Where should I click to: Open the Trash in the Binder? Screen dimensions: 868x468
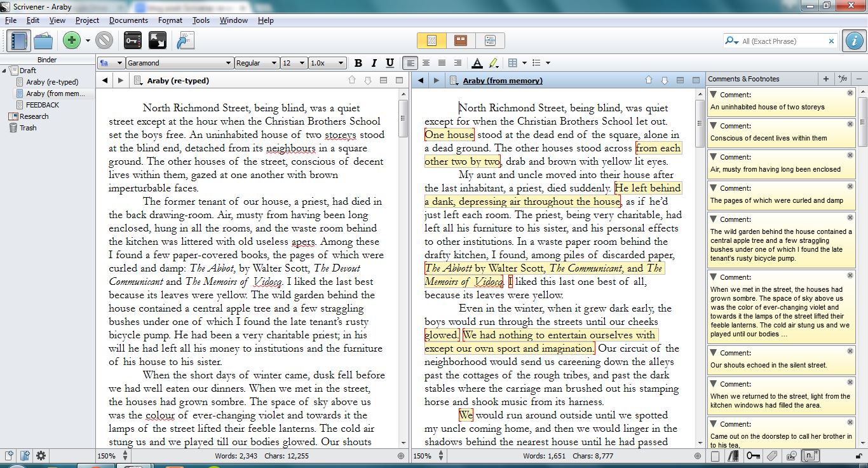[x=28, y=128]
